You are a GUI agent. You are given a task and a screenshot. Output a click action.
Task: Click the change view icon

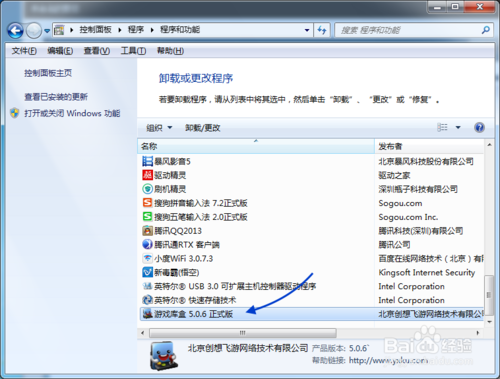(x=442, y=127)
